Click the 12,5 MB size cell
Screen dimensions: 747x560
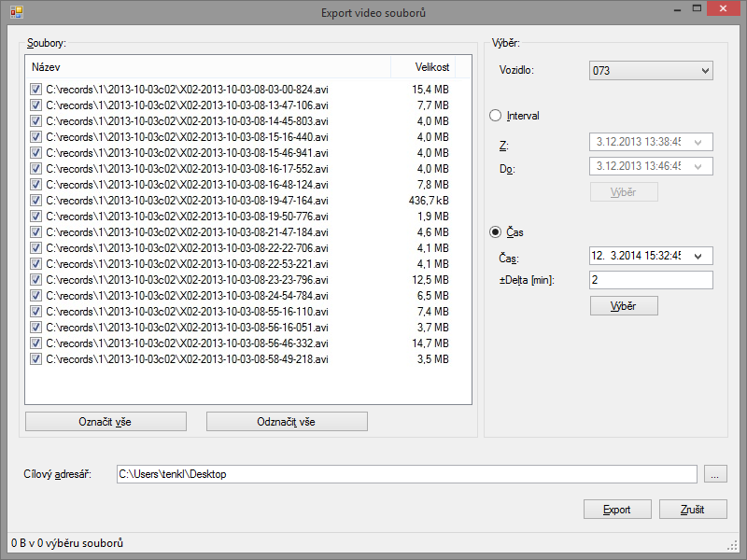430,279
